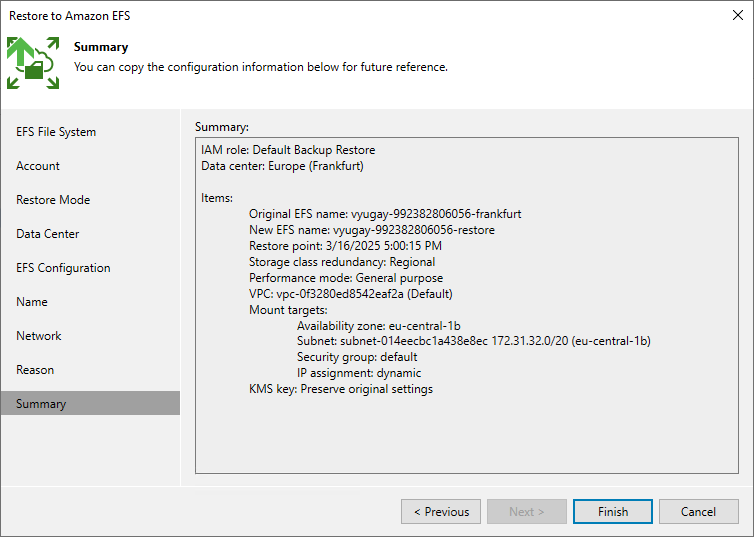Screen dimensions: 754x537
Task: Select the Summary step in sidebar
Action: click(90, 403)
